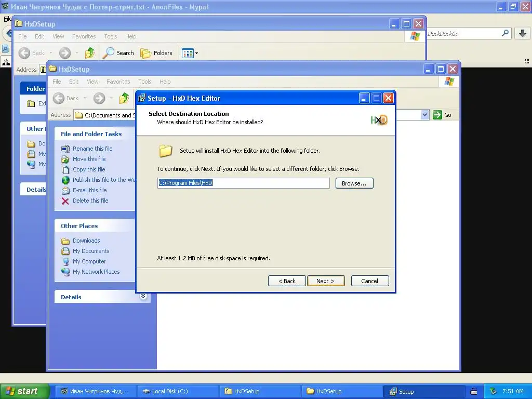Open My Network Places link

[x=96, y=272]
